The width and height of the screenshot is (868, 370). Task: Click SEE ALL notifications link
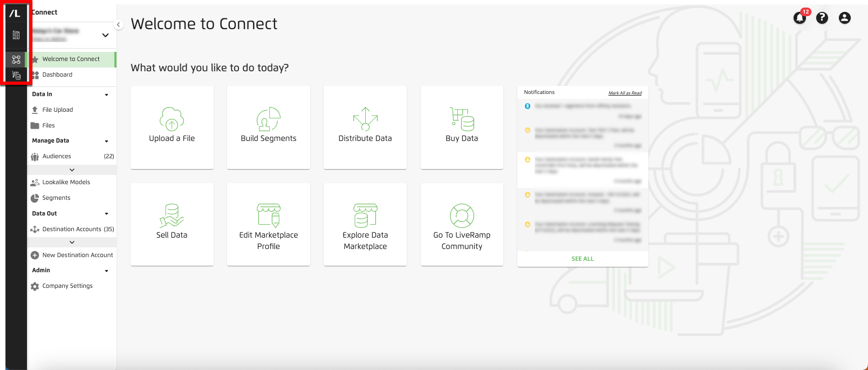coord(583,259)
